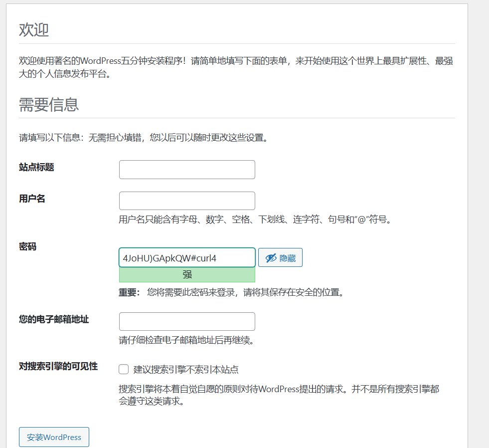Click the 需要信息 heading
Screen dimensions: 489x448
(x=49, y=105)
